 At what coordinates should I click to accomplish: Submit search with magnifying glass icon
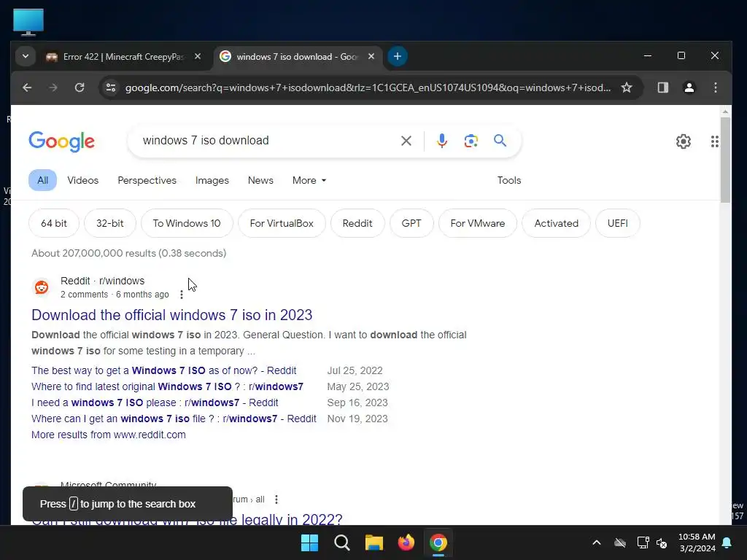click(500, 141)
